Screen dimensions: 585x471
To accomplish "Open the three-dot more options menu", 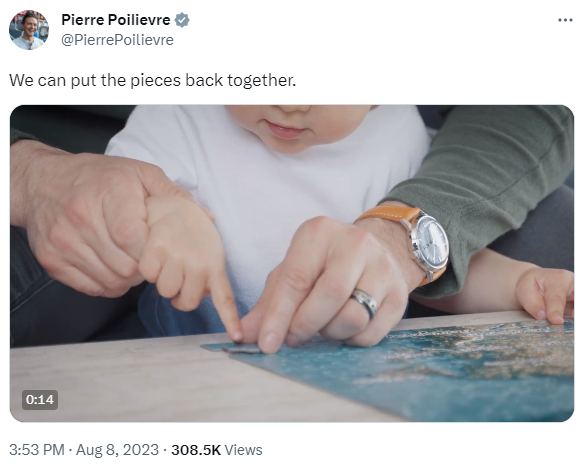I will [x=565, y=20].
